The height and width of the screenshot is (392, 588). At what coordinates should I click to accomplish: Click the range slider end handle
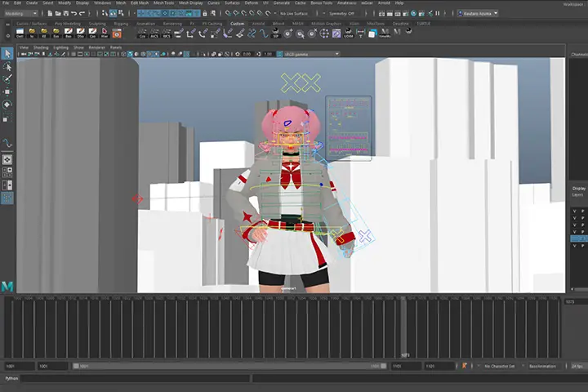point(383,366)
